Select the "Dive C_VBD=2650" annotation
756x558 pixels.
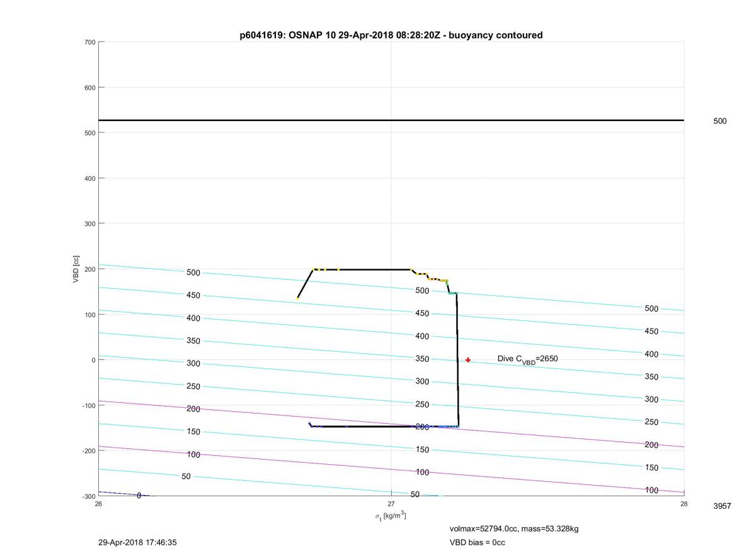[527, 359]
